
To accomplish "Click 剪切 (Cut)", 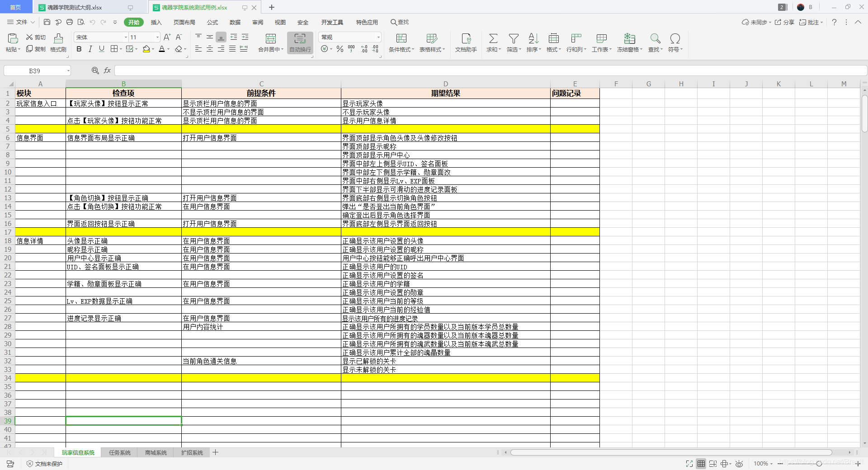I will (36, 38).
